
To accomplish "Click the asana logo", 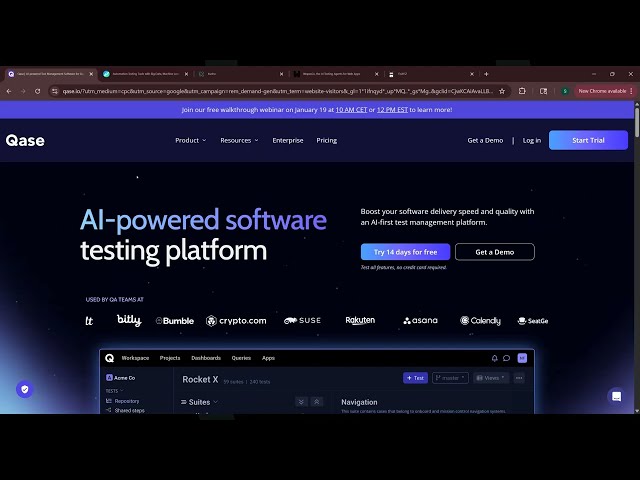I will point(420,320).
